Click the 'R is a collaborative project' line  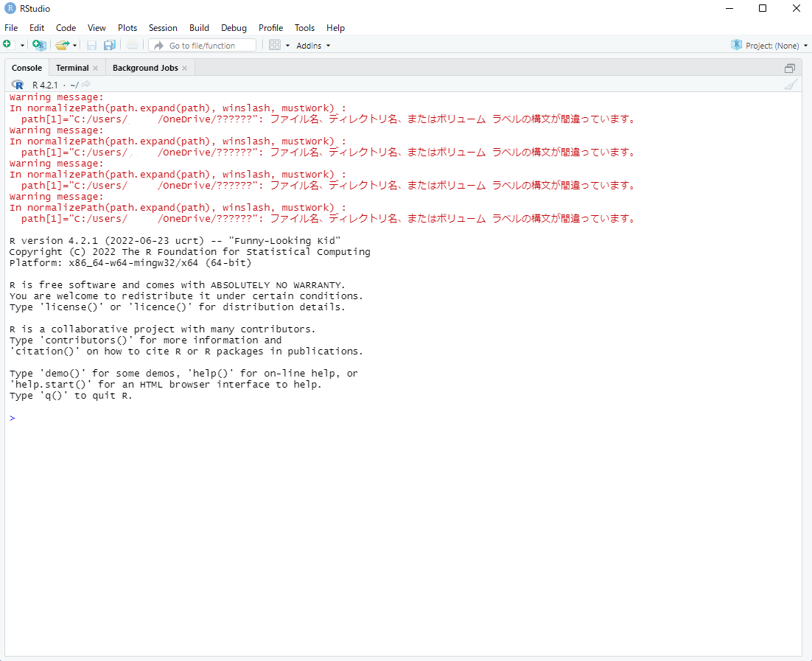162,329
